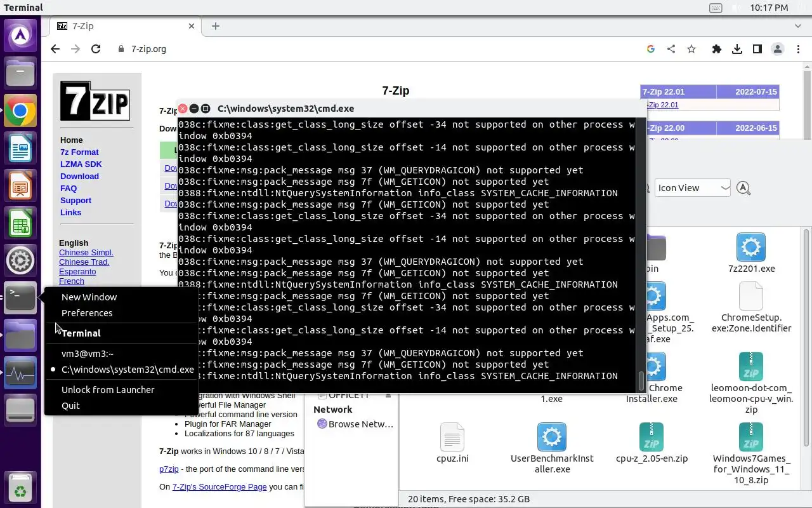Choose Unlock from Launcher
Screen dimensions: 812x508
108,390
